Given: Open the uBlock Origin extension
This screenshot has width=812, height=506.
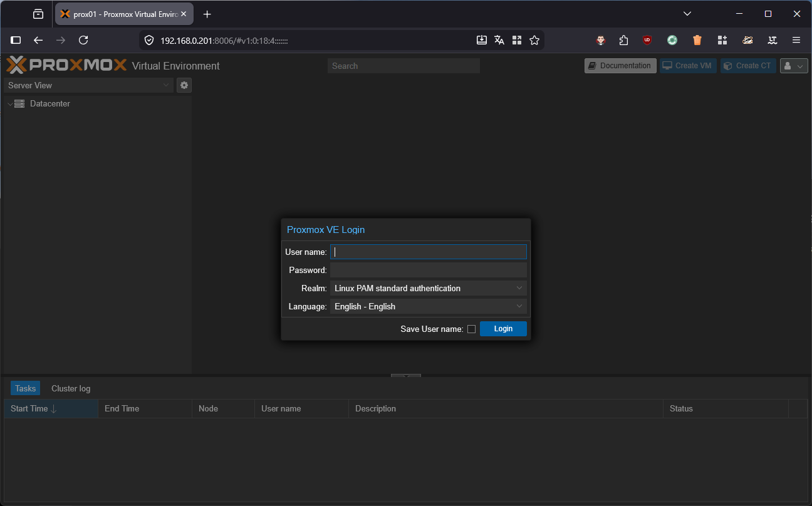Looking at the screenshot, I should coord(647,40).
